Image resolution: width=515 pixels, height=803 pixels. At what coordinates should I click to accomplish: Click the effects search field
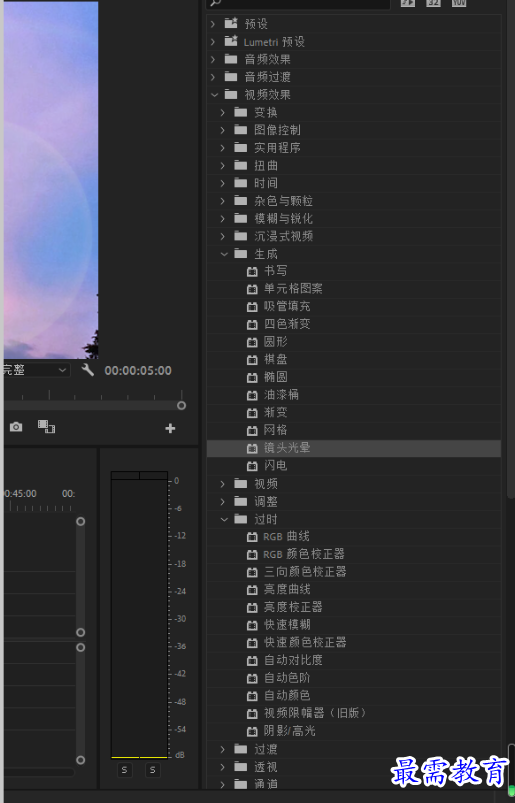(298, 4)
